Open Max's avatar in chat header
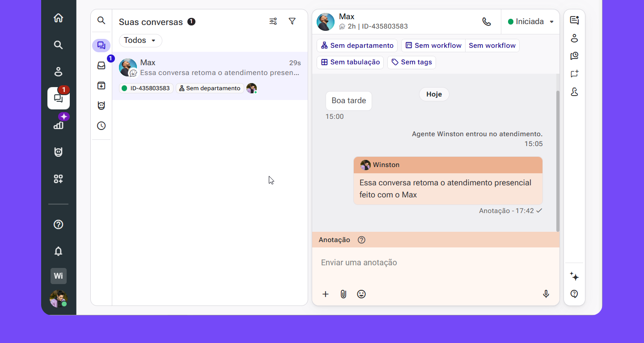The width and height of the screenshot is (644, 343). coord(326,22)
